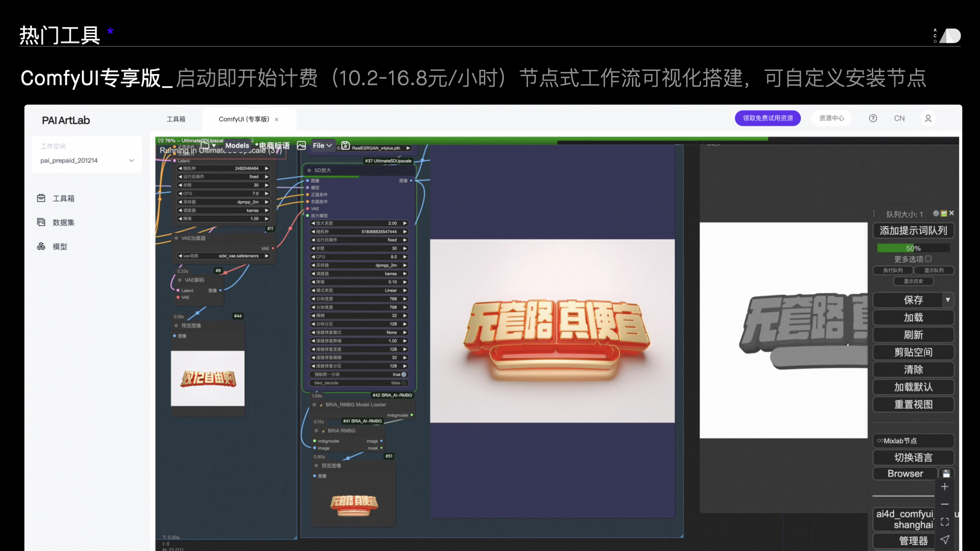
Task: Open the 接缝修复模式 None selector
Action: (x=359, y=333)
